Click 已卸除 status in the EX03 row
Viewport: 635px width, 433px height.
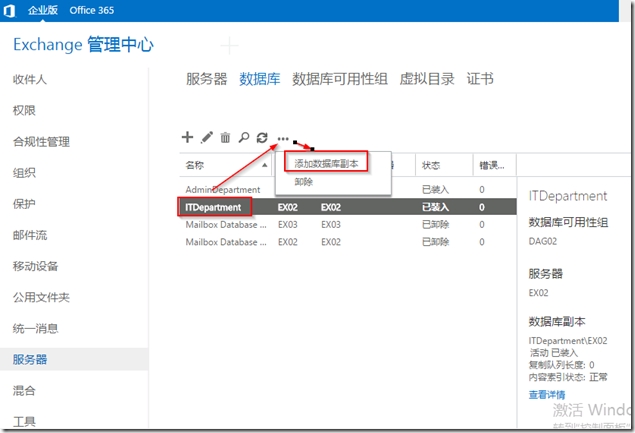coord(435,224)
